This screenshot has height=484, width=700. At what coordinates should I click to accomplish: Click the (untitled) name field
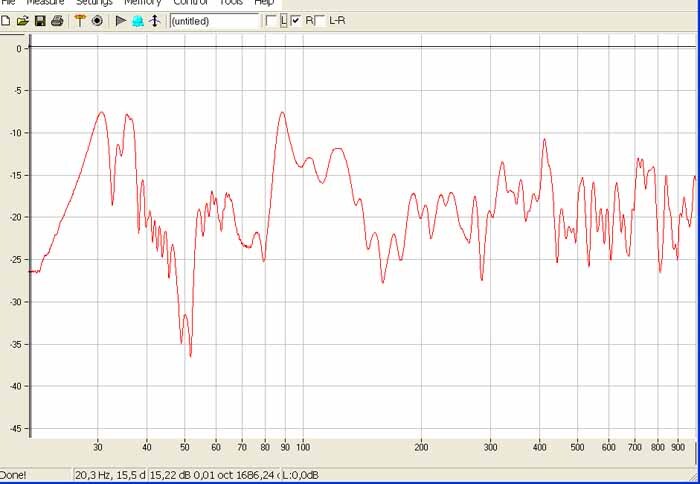tap(213, 21)
